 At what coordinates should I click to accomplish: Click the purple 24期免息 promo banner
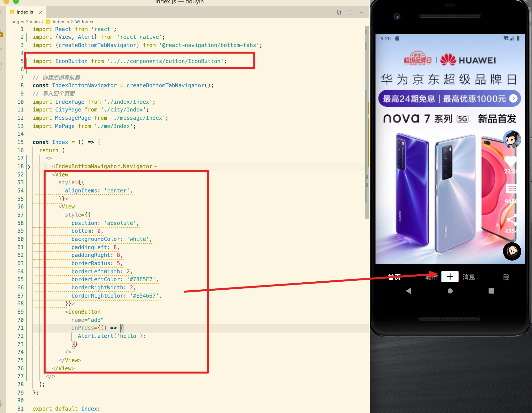(449, 98)
